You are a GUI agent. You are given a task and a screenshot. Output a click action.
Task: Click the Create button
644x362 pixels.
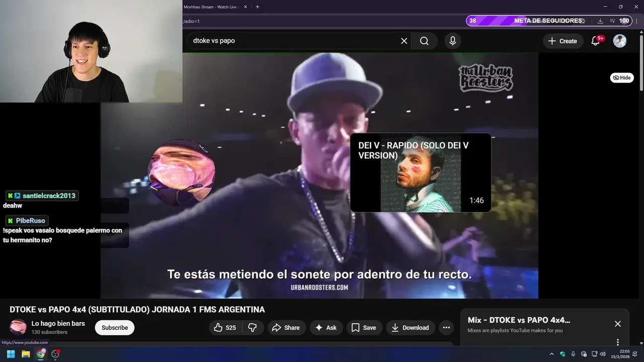[563, 41]
